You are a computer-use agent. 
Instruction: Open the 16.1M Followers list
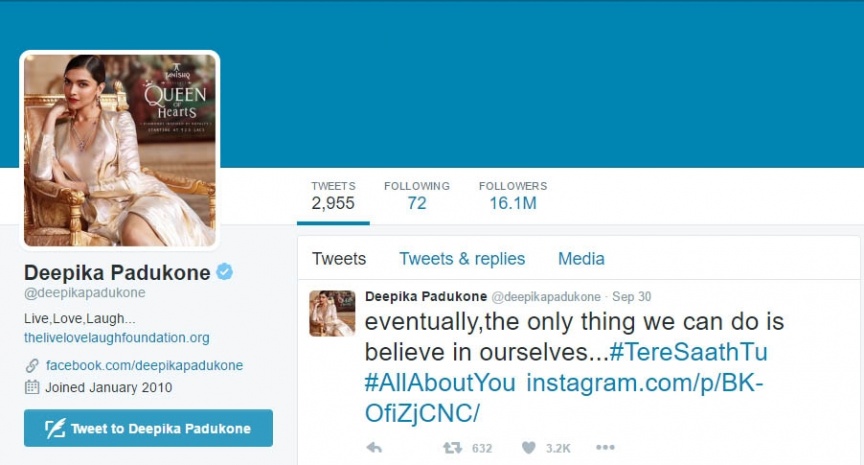pos(513,196)
